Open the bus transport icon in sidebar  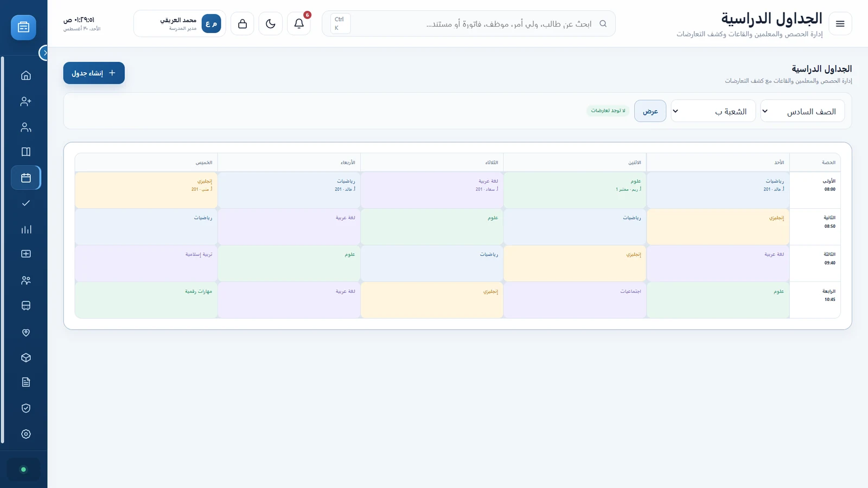[25, 306]
